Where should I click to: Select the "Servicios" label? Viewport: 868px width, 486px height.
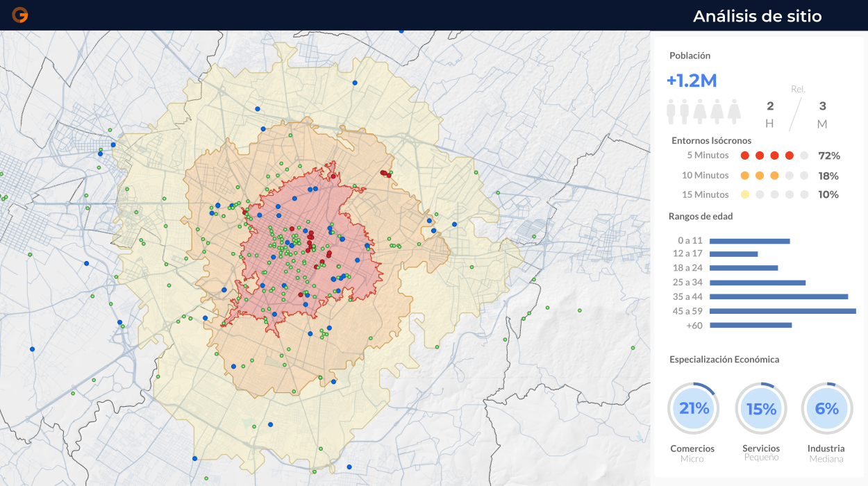761,449
